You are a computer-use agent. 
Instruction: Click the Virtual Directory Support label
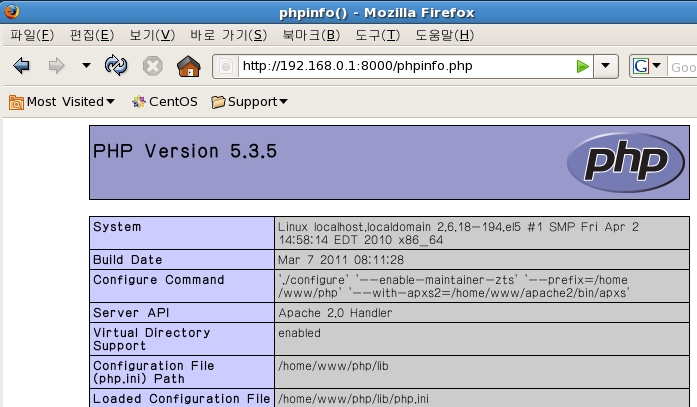click(152, 339)
